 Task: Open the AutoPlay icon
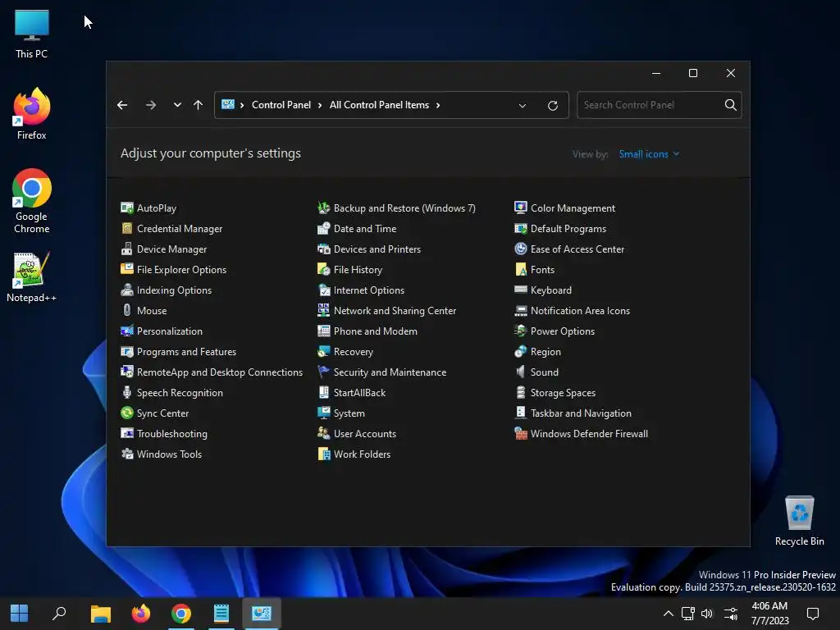127,208
